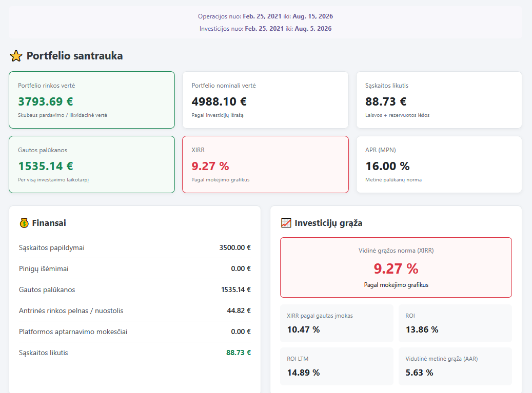The height and width of the screenshot is (393, 532).
Task: Click the 14.89 % value
Action: pos(303,373)
